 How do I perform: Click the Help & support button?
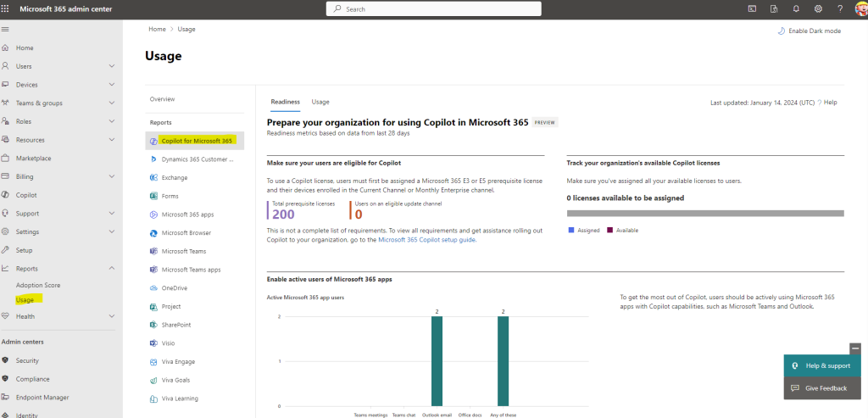click(822, 365)
